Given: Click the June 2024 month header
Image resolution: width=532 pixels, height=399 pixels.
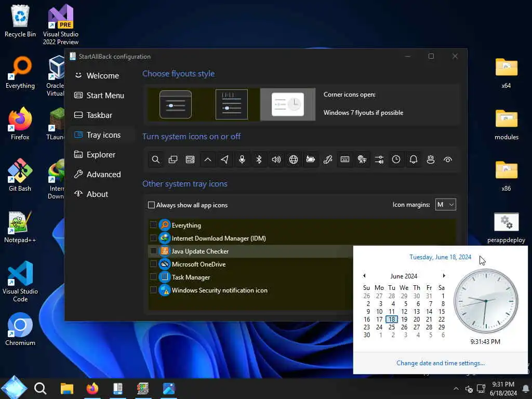Looking at the screenshot, I should click(404, 276).
